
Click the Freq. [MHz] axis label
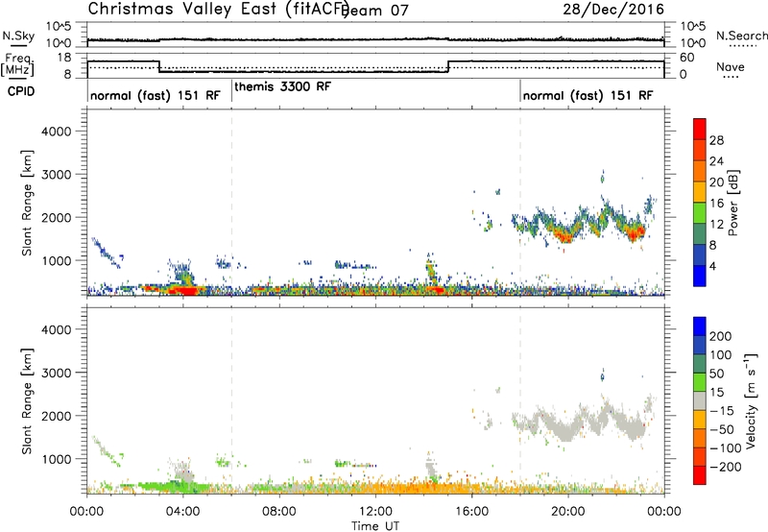coord(18,65)
